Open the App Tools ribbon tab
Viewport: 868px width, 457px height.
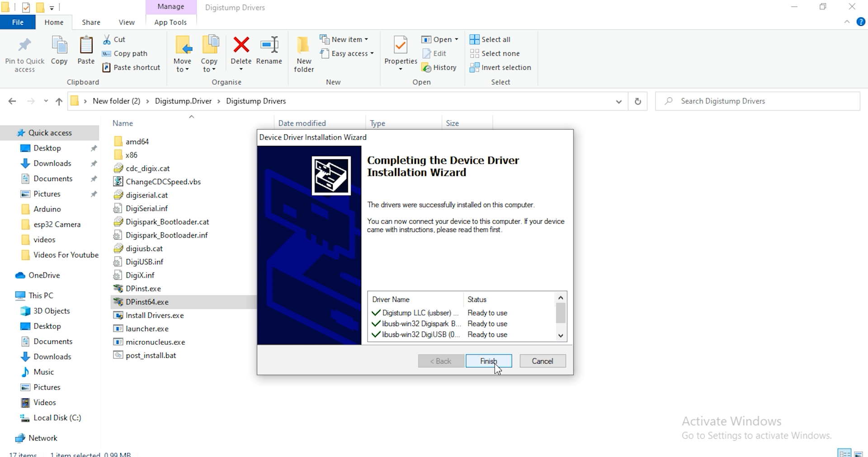click(170, 22)
